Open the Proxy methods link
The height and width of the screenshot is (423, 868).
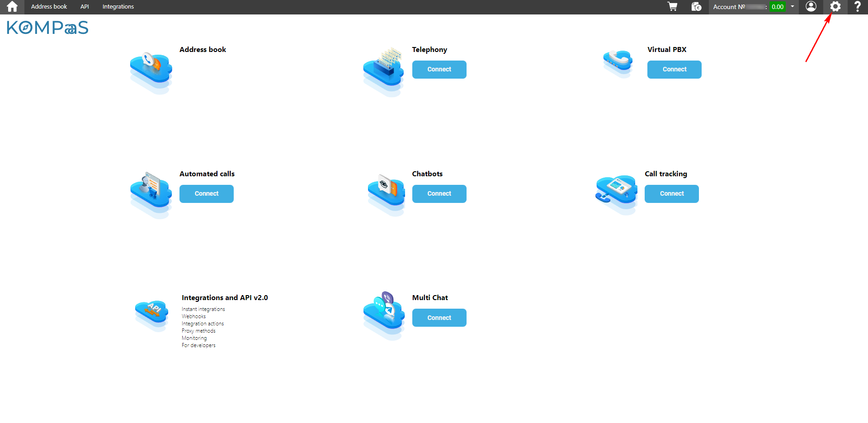(x=198, y=331)
